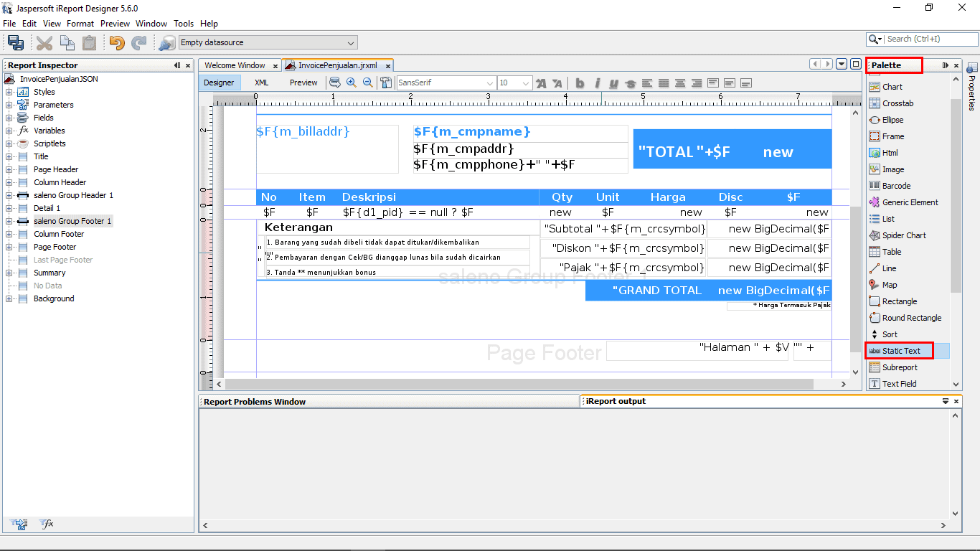Click the Undo arrow icon
Screen dimensions: 980x551
click(x=116, y=43)
